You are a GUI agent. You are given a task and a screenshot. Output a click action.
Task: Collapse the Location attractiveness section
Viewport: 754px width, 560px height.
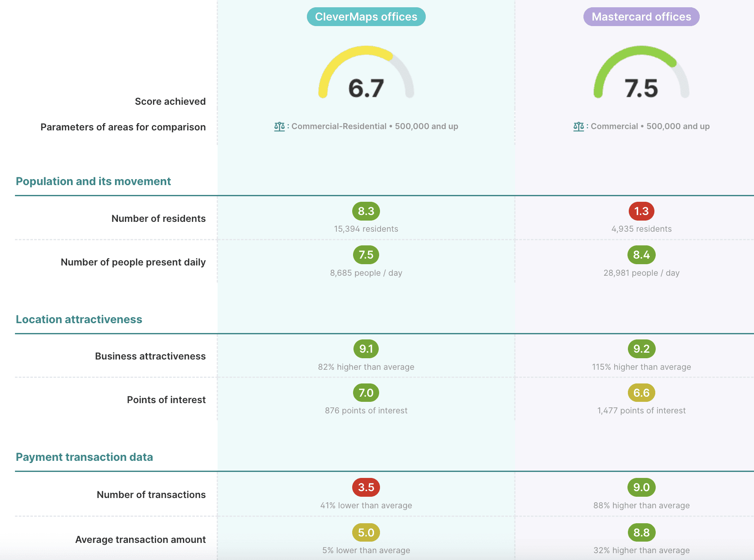79,319
